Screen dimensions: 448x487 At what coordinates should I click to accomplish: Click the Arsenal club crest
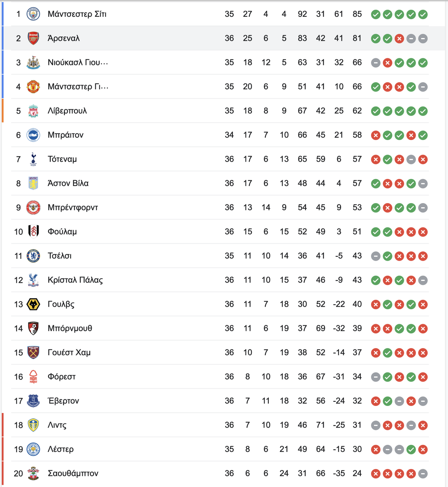point(33,38)
